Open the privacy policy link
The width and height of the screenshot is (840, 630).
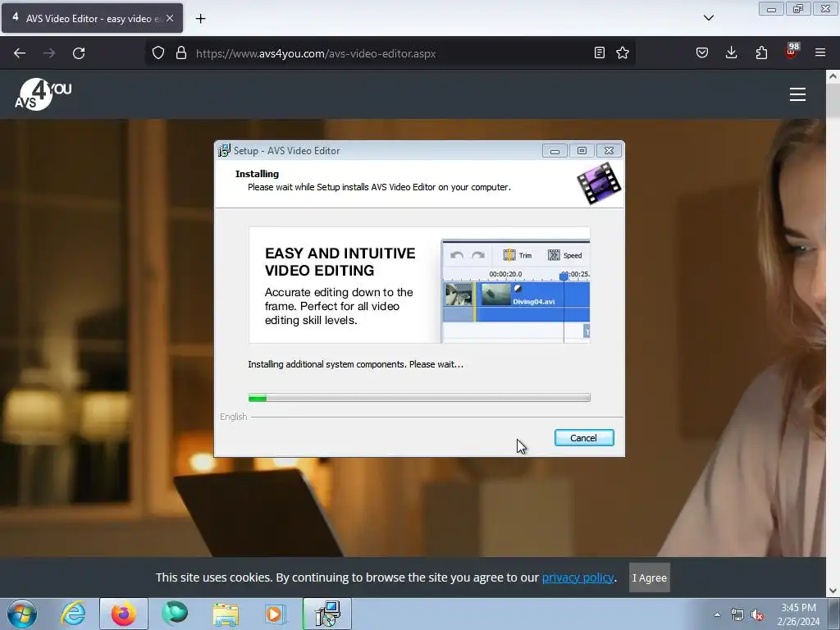[x=577, y=577]
